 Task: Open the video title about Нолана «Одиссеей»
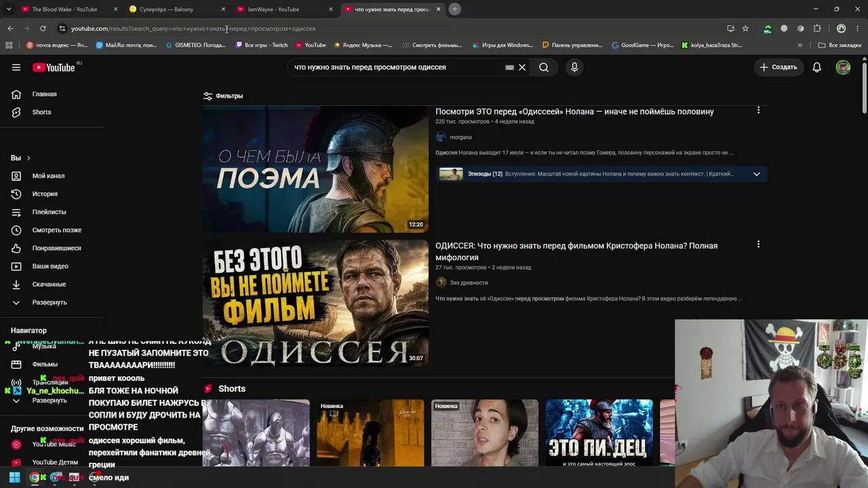point(574,112)
